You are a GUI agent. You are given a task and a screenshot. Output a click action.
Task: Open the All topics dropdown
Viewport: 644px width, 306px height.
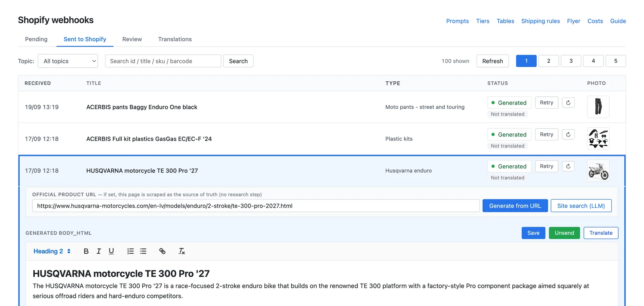tap(68, 61)
